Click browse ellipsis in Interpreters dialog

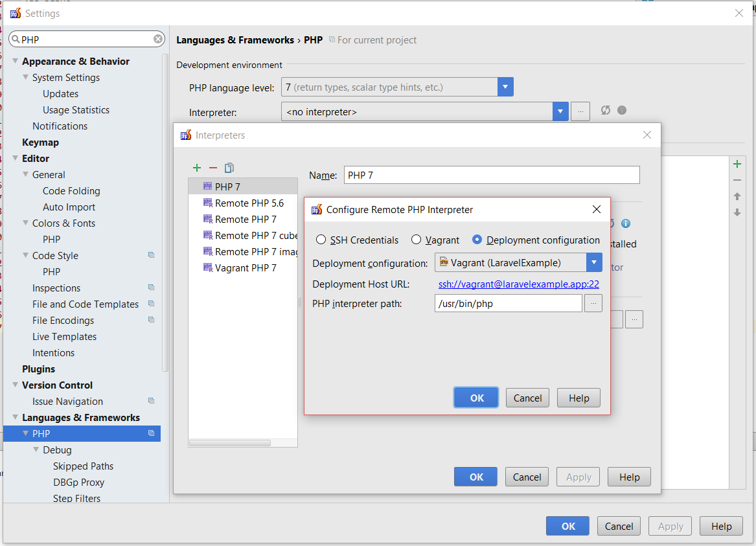click(x=634, y=319)
